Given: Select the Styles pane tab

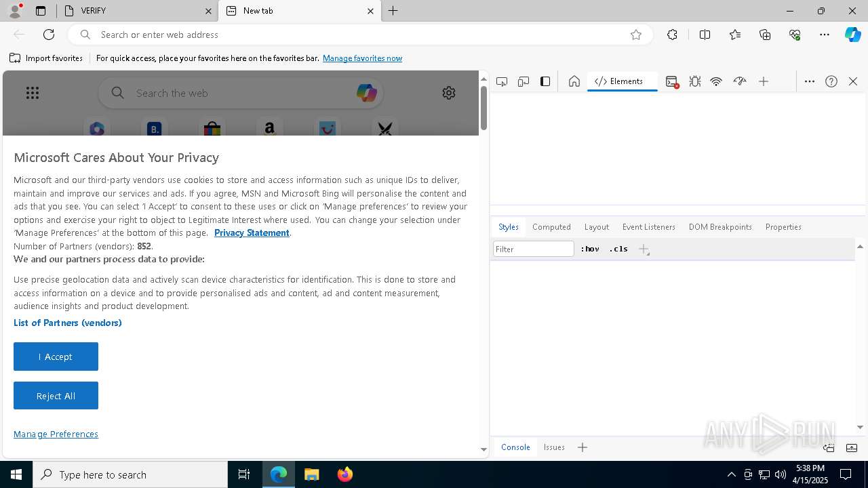Looking at the screenshot, I should point(509,227).
